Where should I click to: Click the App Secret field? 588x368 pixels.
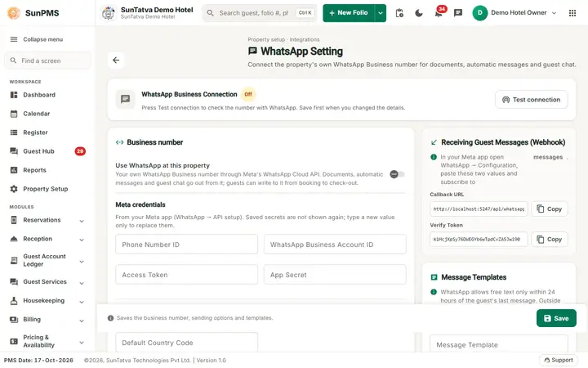(x=335, y=275)
